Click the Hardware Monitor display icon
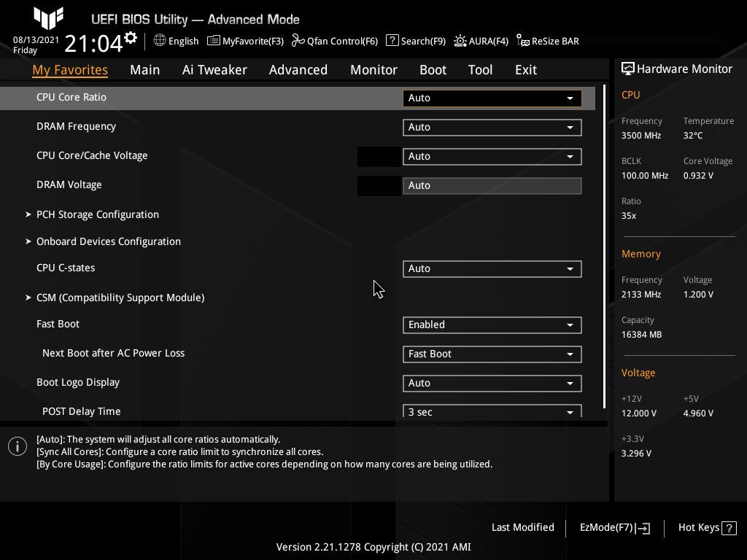The image size is (747, 560). [628, 69]
